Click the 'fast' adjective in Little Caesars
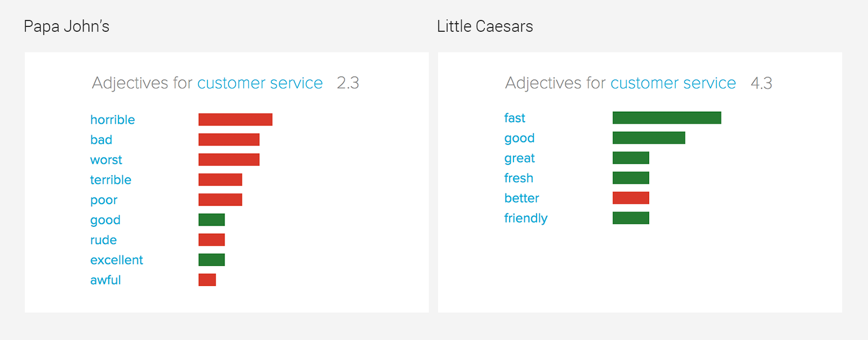This screenshot has height=340, width=868. pos(515,118)
